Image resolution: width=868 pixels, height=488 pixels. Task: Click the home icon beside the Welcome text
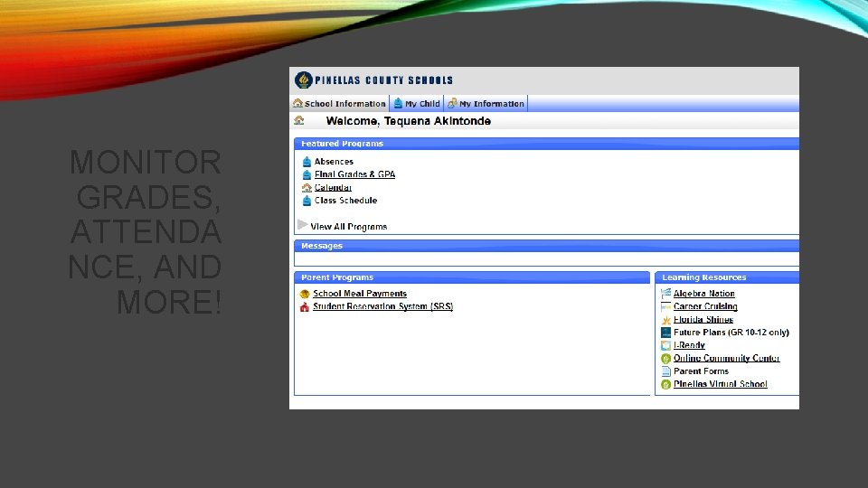tap(299, 120)
